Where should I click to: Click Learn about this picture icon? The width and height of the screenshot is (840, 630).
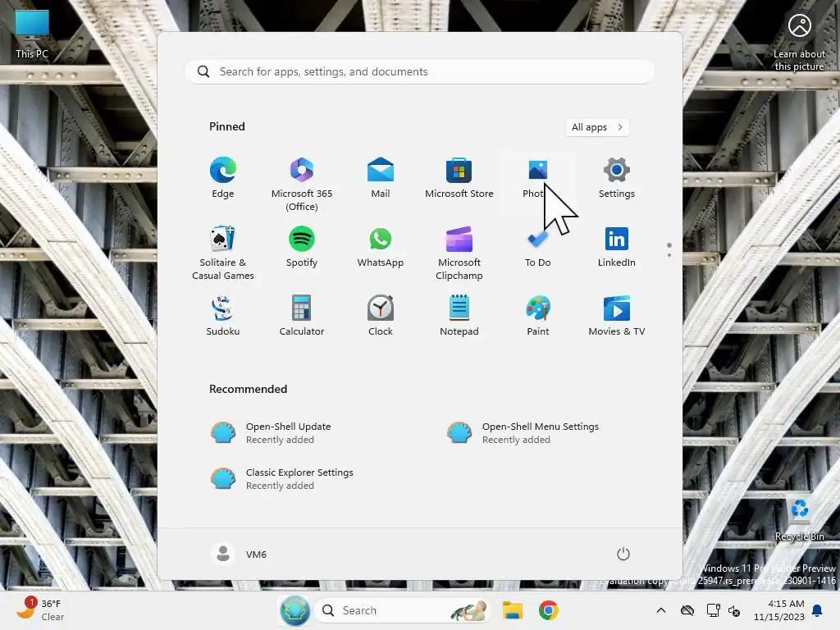pyautogui.click(x=799, y=43)
